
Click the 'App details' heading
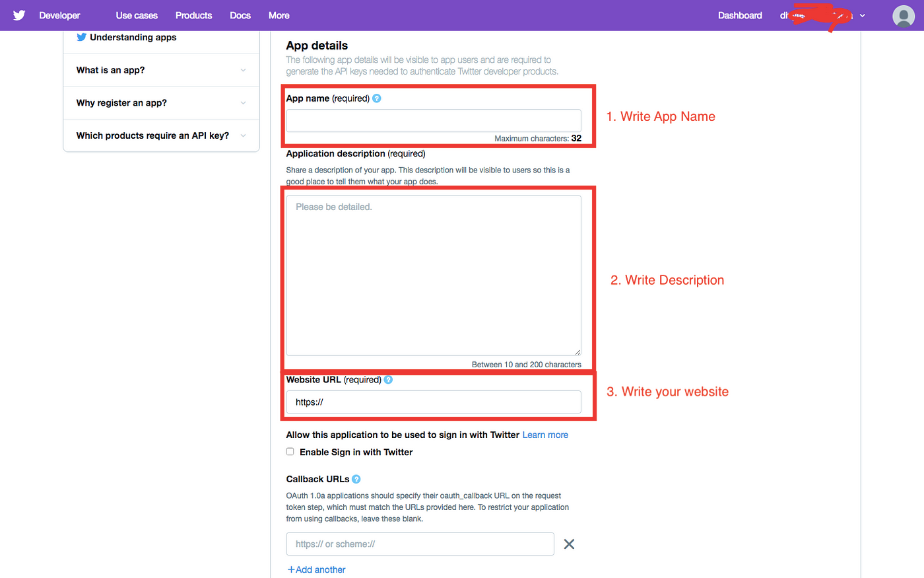(317, 46)
